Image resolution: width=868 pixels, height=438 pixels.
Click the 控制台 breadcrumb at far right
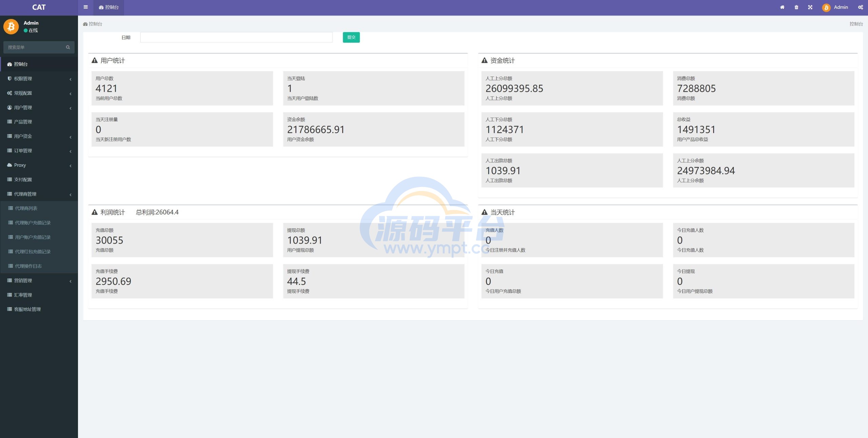[856, 24]
